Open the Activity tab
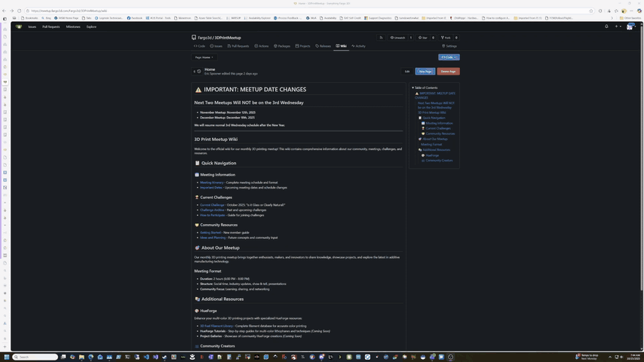Viewport: 644px width, 362px height. (359, 46)
